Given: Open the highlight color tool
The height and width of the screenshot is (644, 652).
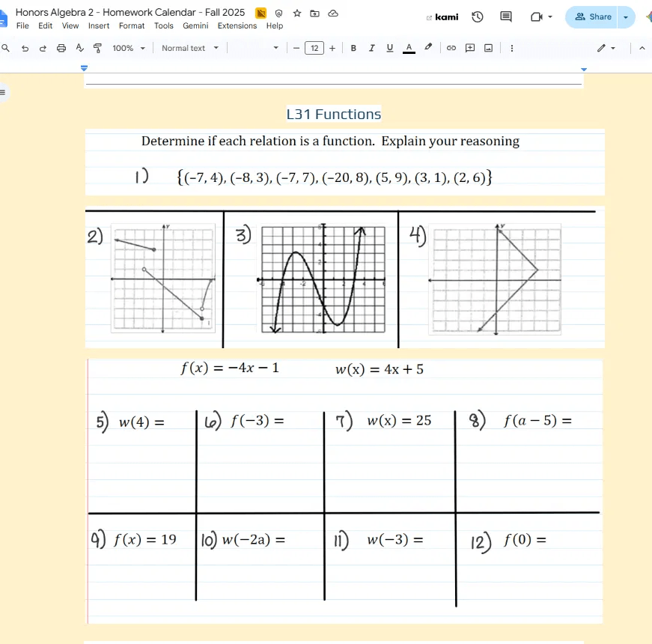Looking at the screenshot, I should [428, 47].
